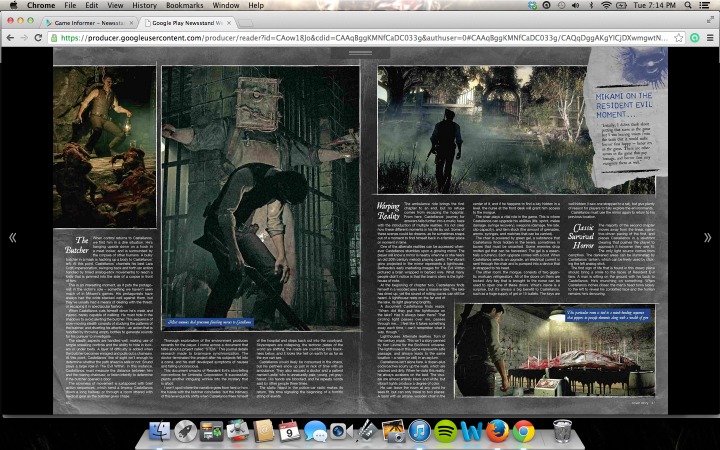The image size is (720, 450).
Task: Open the History menu
Action: [x=144, y=5]
